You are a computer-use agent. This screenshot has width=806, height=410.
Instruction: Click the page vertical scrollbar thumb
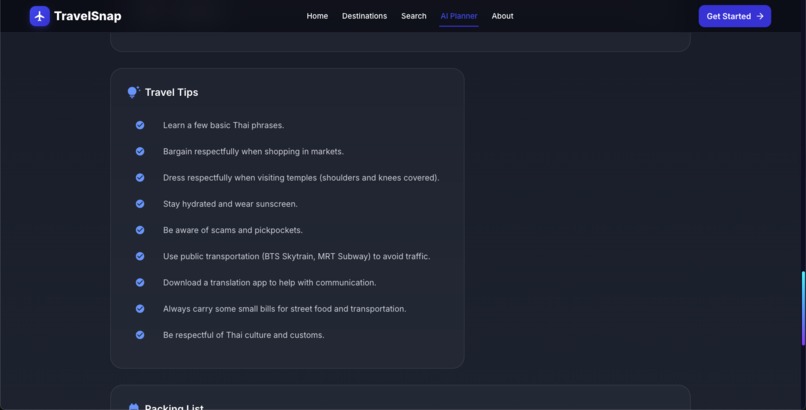tap(803, 308)
